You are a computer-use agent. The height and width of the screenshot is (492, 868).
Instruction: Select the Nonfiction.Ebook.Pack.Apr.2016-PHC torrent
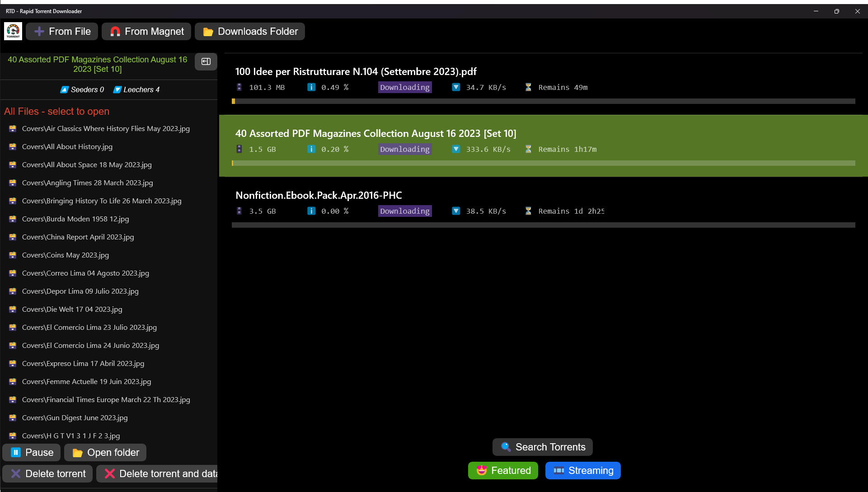(x=319, y=195)
